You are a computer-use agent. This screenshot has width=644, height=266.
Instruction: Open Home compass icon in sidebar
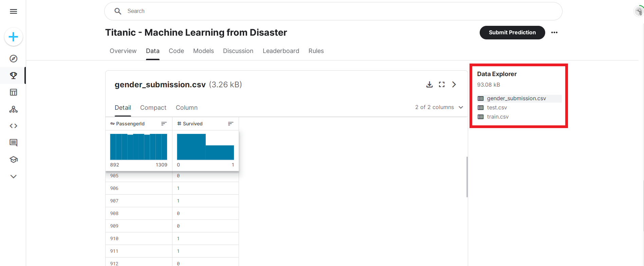pyautogui.click(x=14, y=59)
